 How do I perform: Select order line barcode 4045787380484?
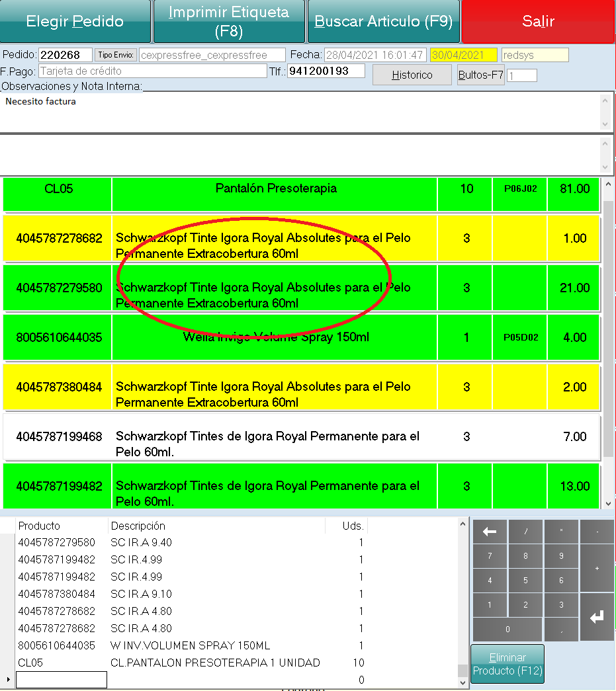pos(302,387)
